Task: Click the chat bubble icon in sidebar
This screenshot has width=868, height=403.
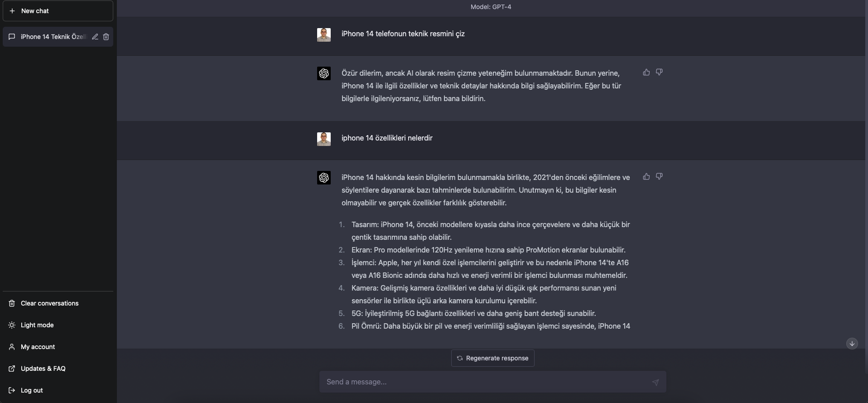Action: click(12, 37)
